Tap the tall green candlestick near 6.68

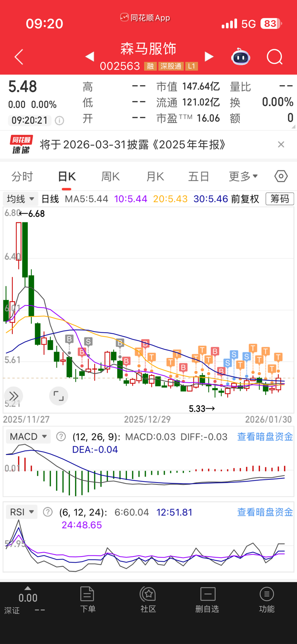25,250
